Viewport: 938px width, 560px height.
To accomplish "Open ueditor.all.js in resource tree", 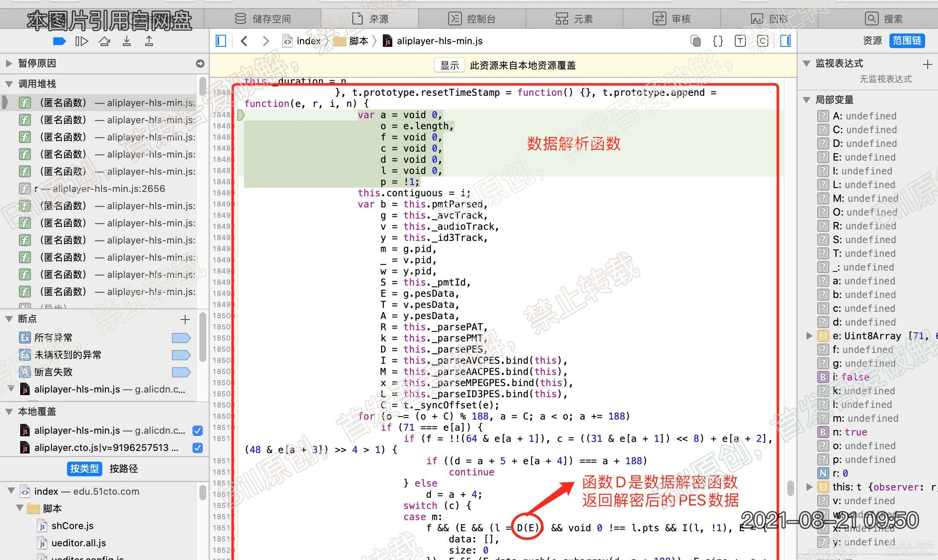I will [x=78, y=543].
